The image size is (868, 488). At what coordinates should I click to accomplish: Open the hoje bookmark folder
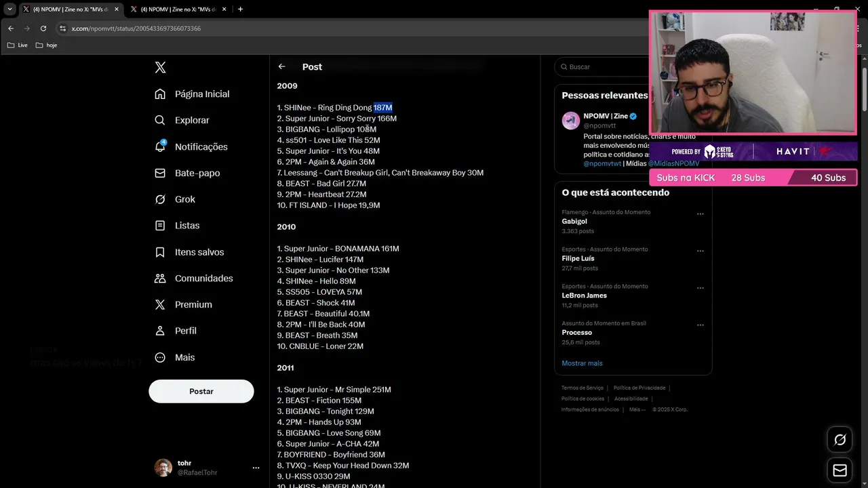[x=46, y=45]
